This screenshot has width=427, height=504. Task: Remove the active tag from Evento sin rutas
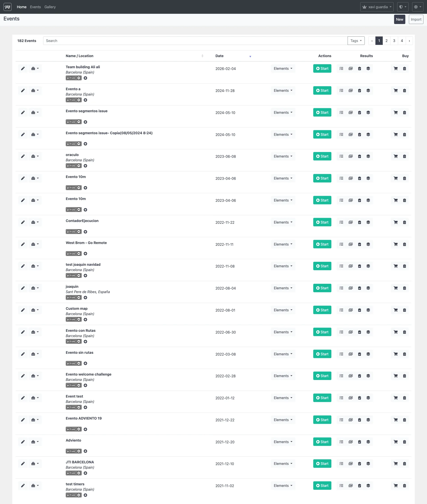[79, 363]
